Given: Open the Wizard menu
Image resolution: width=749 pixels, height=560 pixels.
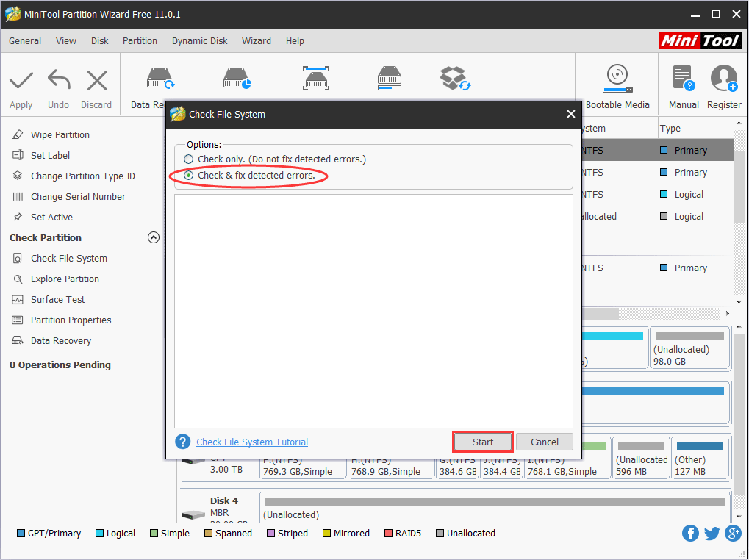Looking at the screenshot, I should tap(257, 41).
